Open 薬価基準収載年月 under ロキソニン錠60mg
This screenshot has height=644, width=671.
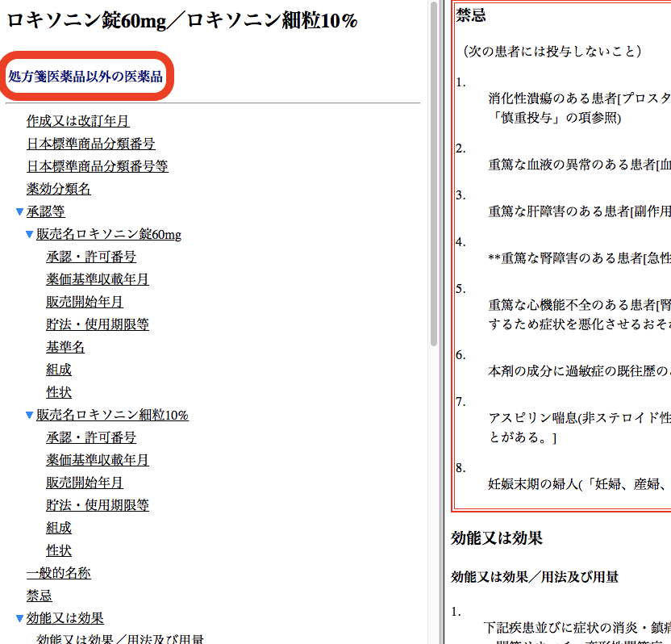click(98, 279)
